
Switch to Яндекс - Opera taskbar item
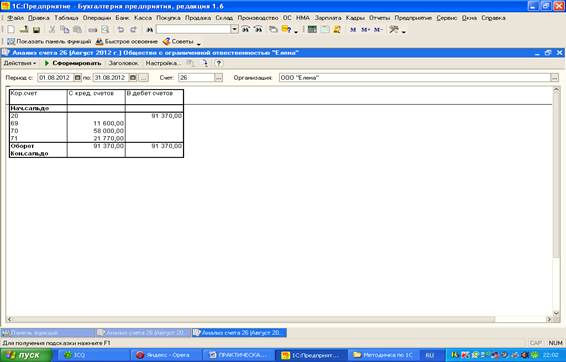(165, 355)
